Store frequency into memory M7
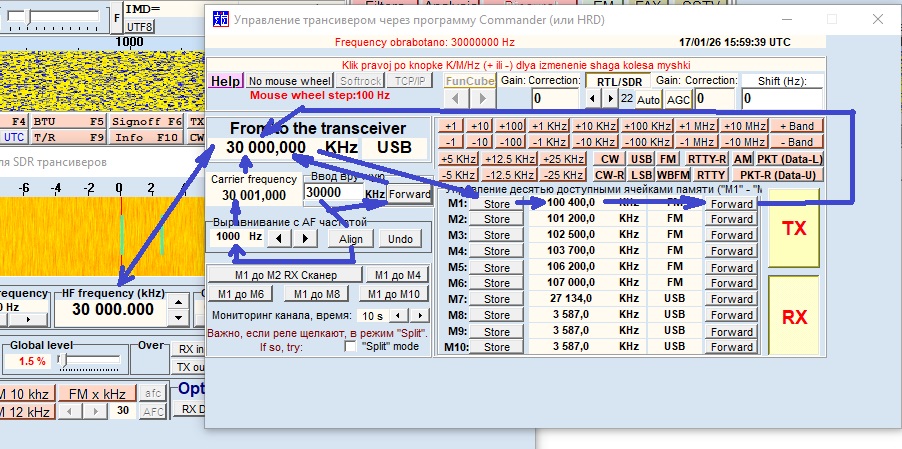The height and width of the screenshot is (449, 902). click(496, 299)
